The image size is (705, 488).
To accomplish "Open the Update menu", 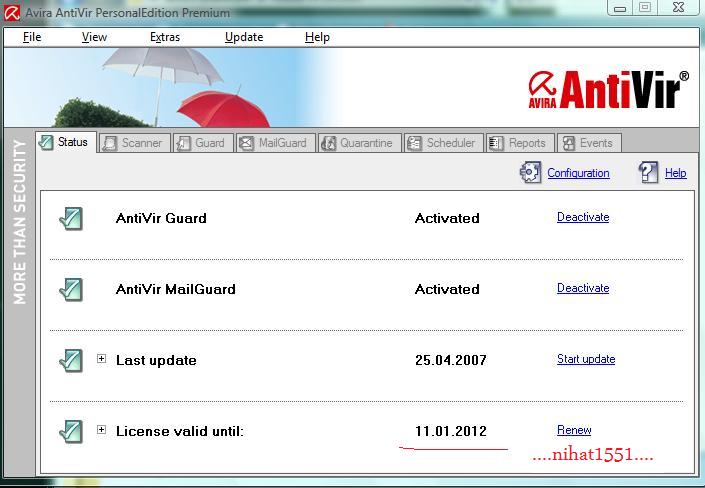I will pyautogui.click(x=244, y=37).
